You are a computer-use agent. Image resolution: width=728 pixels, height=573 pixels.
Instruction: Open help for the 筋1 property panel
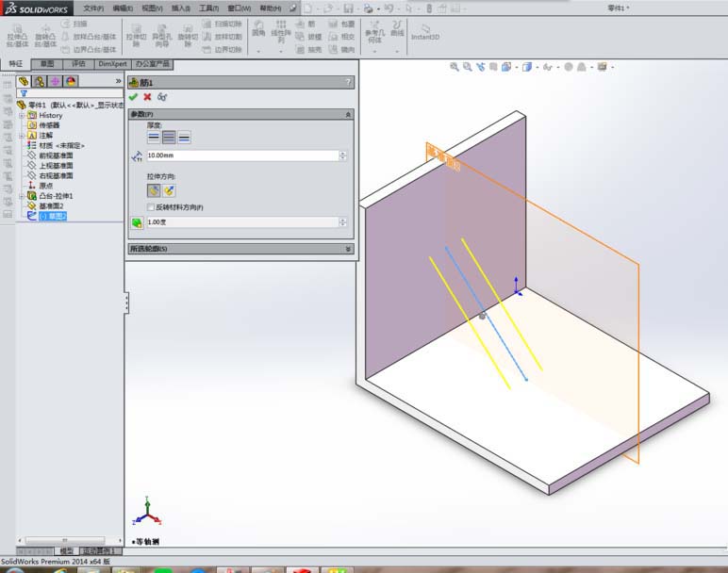[x=348, y=82]
